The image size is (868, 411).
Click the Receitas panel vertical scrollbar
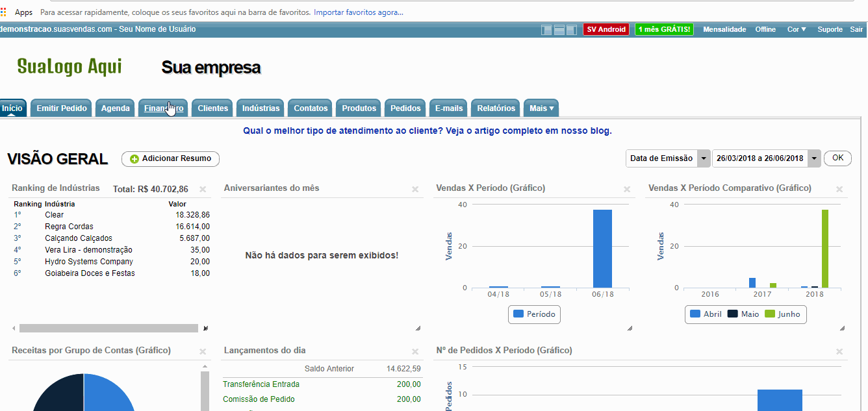click(x=205, y=390)
